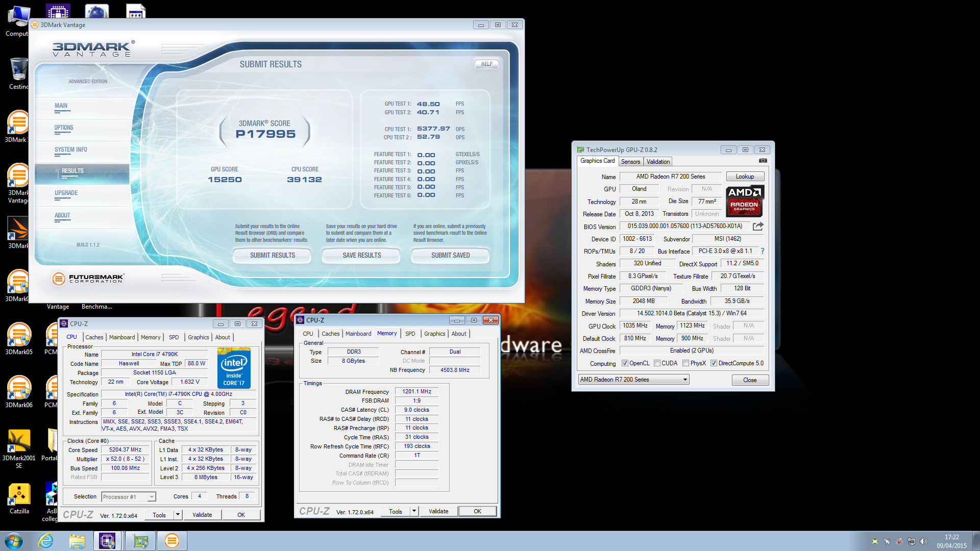This screenshot has height=551, width=980.
Task: Click the SUBMIT RESULTS button
Action: [x=272, y=256]
